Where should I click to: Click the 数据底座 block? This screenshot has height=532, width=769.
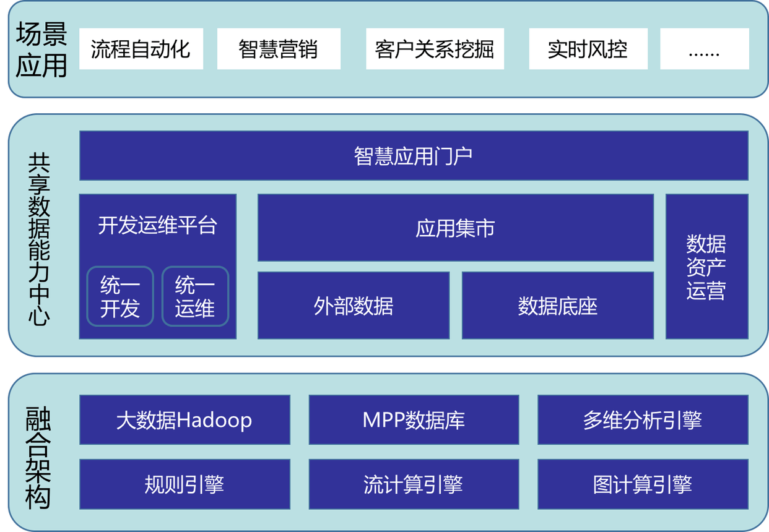click(558, 306)
